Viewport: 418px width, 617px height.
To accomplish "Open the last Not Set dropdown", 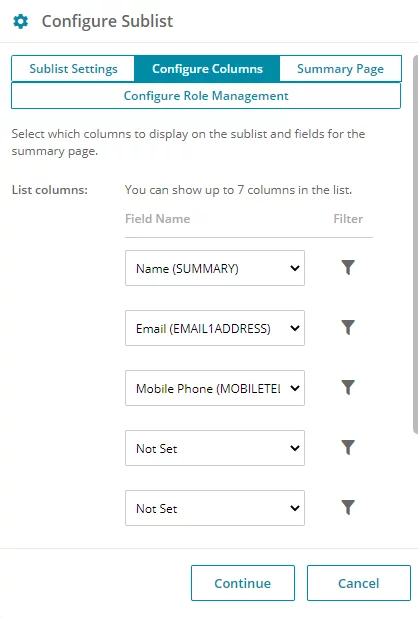I will tap(215, 508).
